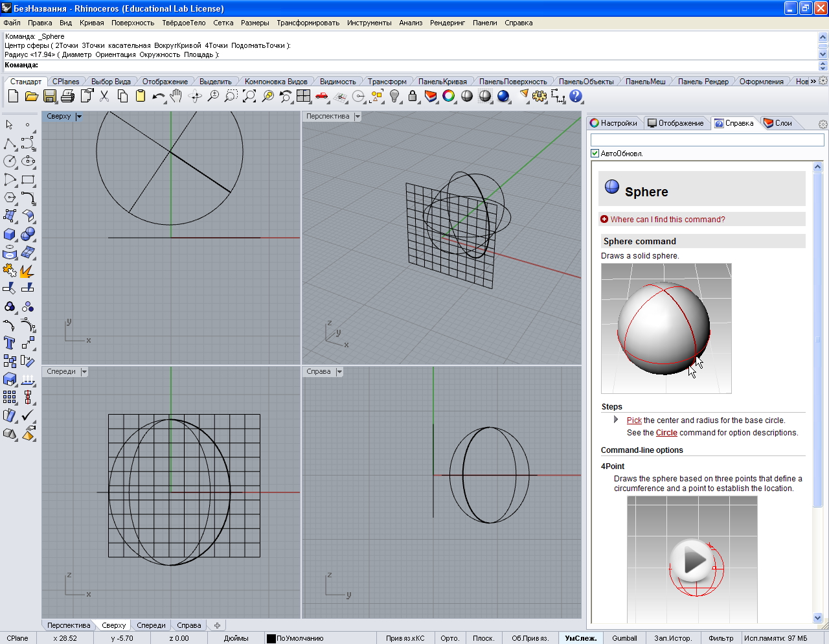Click the Pick link in Steps
Viewport: 829px width, 644px height.
[x=634, y=420]
